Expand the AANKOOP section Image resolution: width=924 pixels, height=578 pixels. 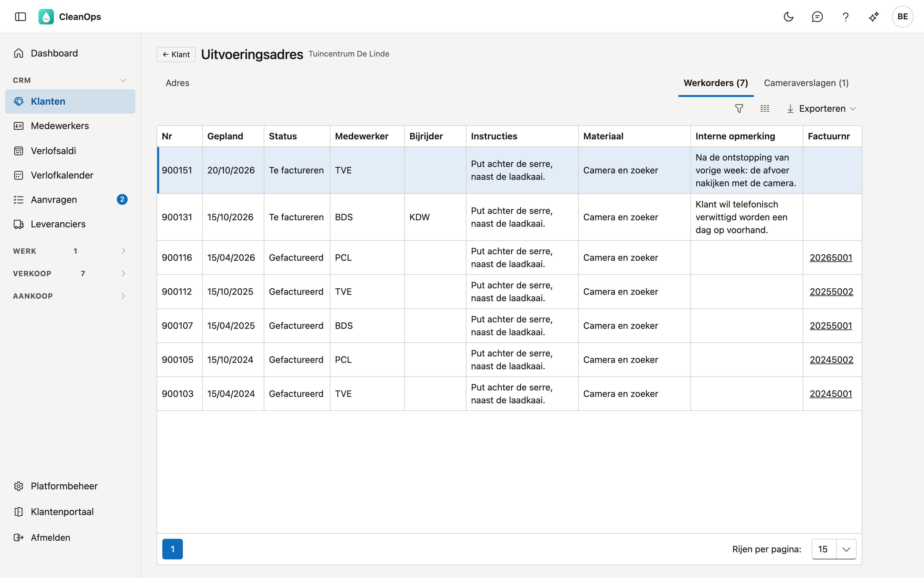pos(70,296)
